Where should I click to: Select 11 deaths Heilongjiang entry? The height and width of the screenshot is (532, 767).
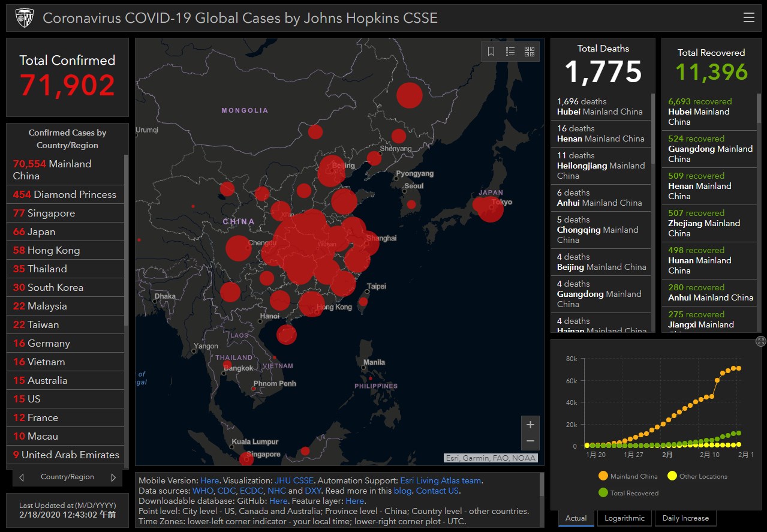[x=601, y=166]
